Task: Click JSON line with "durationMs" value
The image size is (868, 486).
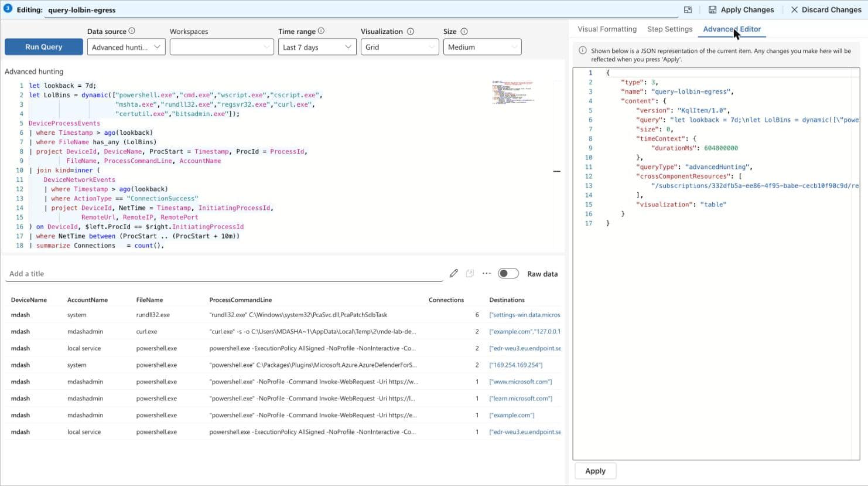Action: coord(695,148)
